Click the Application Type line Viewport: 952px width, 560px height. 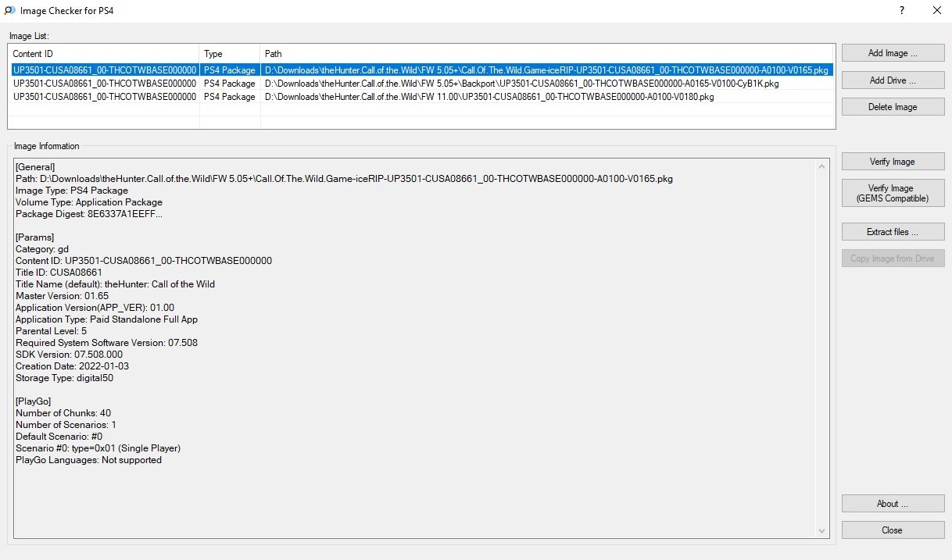(x=107, y=319)
